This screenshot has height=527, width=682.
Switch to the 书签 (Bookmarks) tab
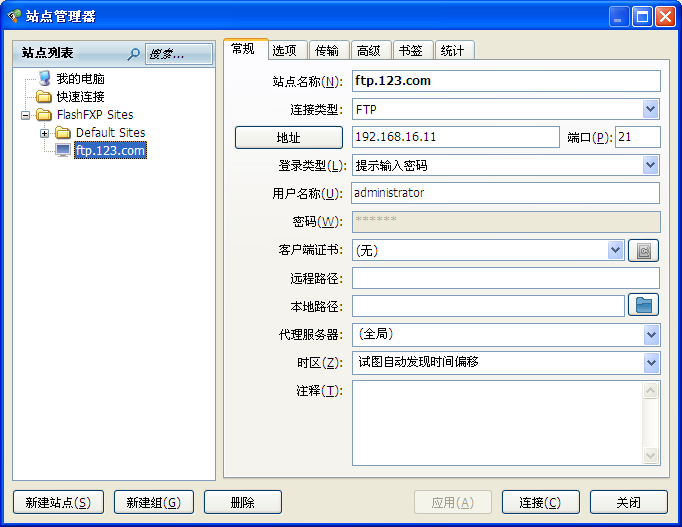413,50
